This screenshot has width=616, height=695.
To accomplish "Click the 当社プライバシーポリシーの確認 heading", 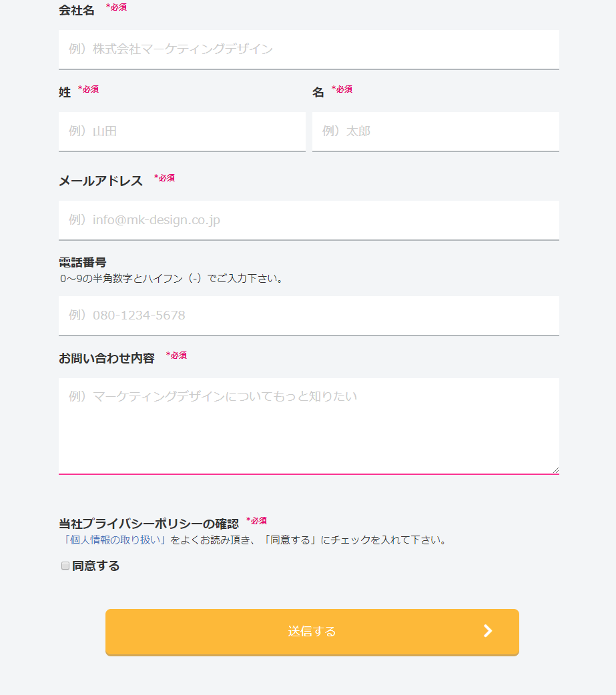I will pyautogui.click(x=148, y=524).
